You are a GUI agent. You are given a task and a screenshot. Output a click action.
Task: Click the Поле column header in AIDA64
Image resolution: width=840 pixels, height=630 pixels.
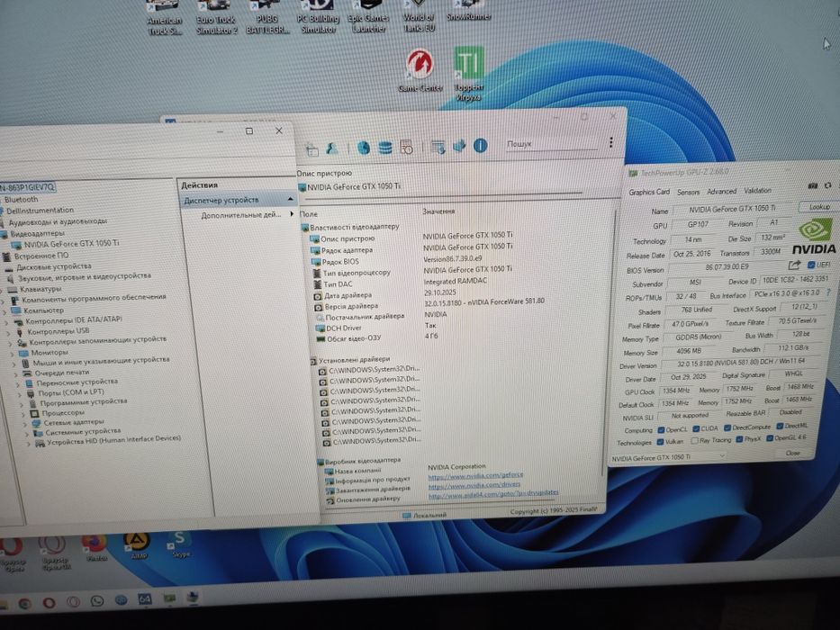[309, 214]
